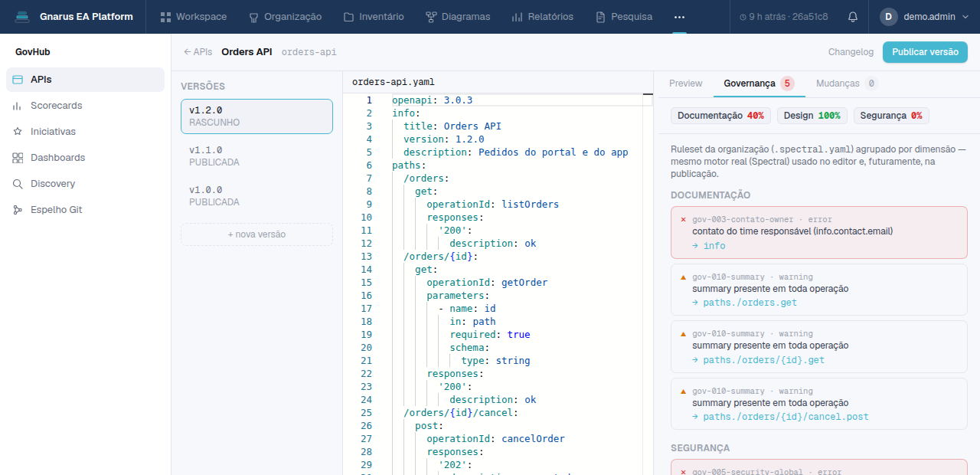Click the Iniciativas star icon in sidebar
980x475 pixels.
(x=18, y=132)
